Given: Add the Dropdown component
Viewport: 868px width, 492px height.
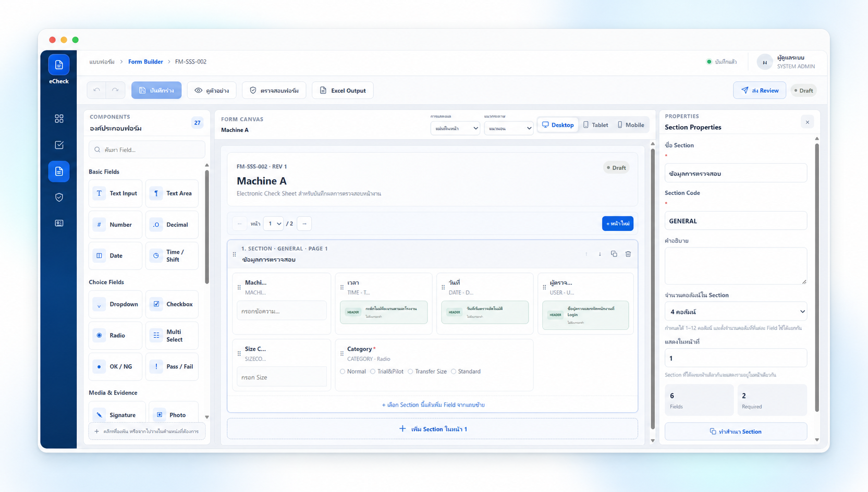Looking at the screenshot, I should (115, 304).
